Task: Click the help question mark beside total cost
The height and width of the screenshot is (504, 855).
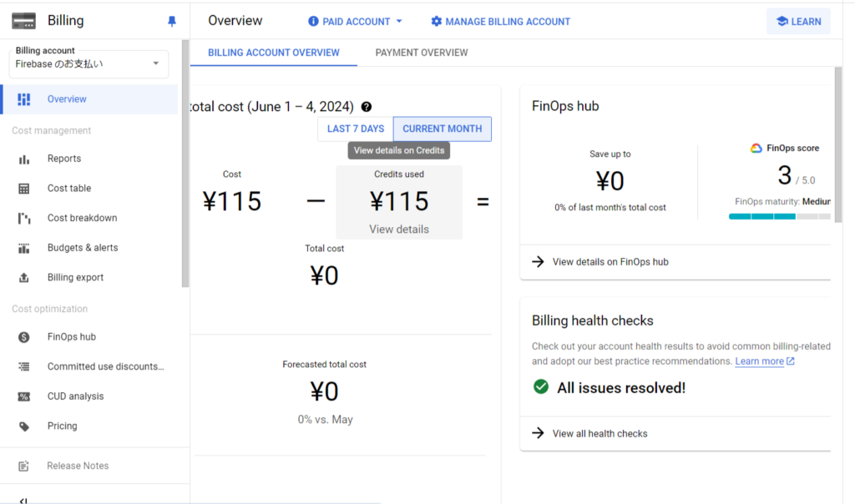Action: point(367,107)
